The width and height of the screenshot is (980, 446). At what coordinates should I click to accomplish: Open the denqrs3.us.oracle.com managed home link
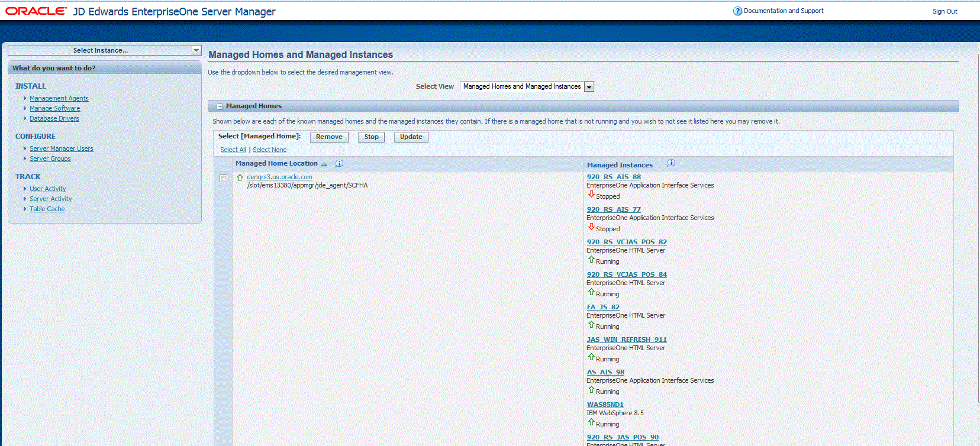(279, 177)
